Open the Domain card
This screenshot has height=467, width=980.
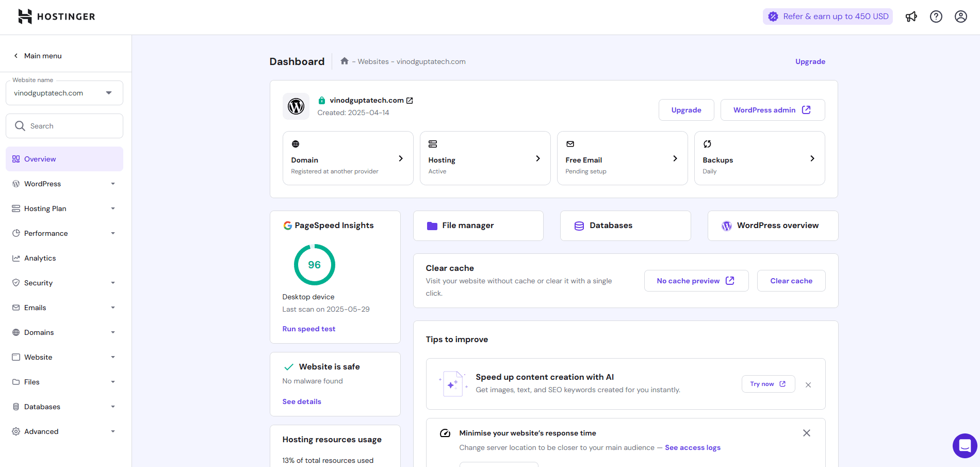[x=348, y=158]
